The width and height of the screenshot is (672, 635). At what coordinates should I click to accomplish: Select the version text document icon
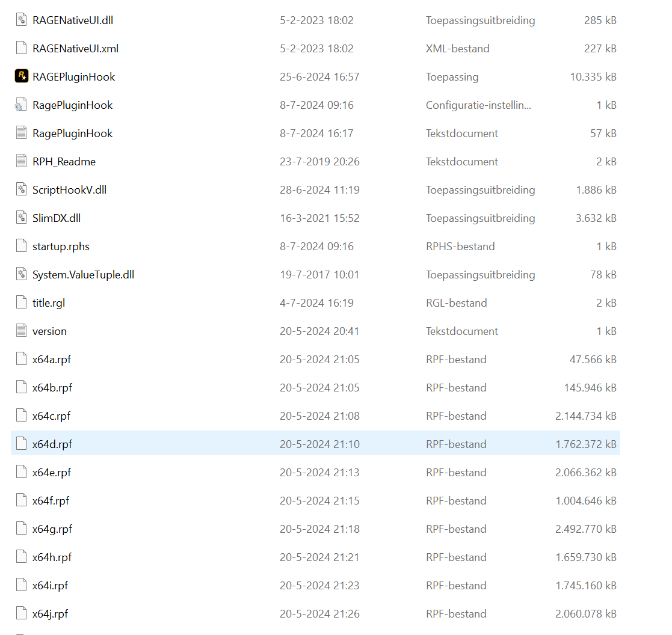click(22, 331)
